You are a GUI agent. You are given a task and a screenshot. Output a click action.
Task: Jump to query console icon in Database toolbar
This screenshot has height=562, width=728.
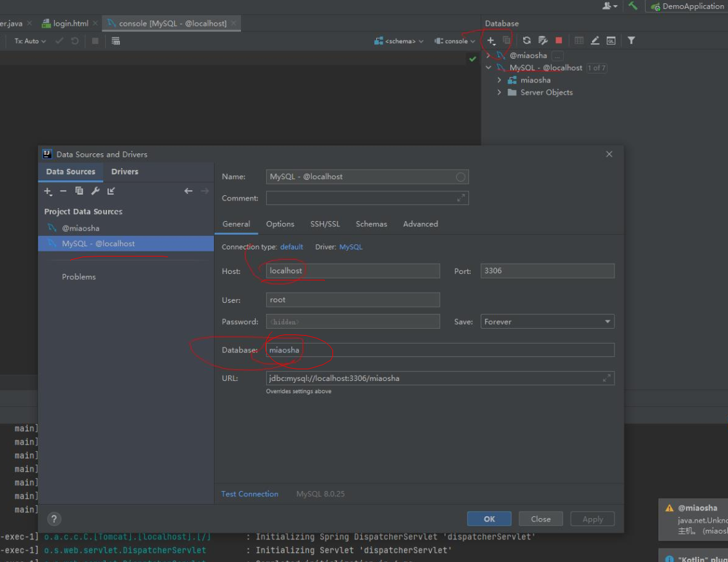point(611,41)
